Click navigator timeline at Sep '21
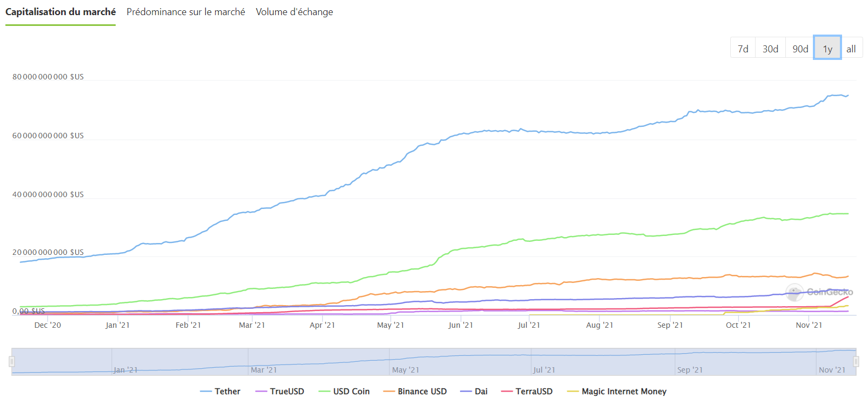Viewport: 868px width, 405px height. [690, 370]
